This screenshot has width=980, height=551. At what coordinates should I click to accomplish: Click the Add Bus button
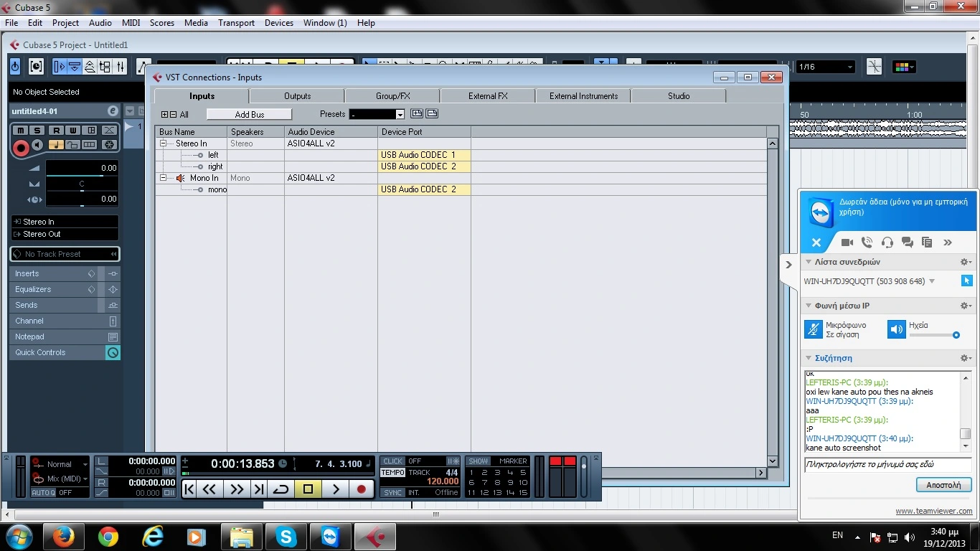click(249, 114)
